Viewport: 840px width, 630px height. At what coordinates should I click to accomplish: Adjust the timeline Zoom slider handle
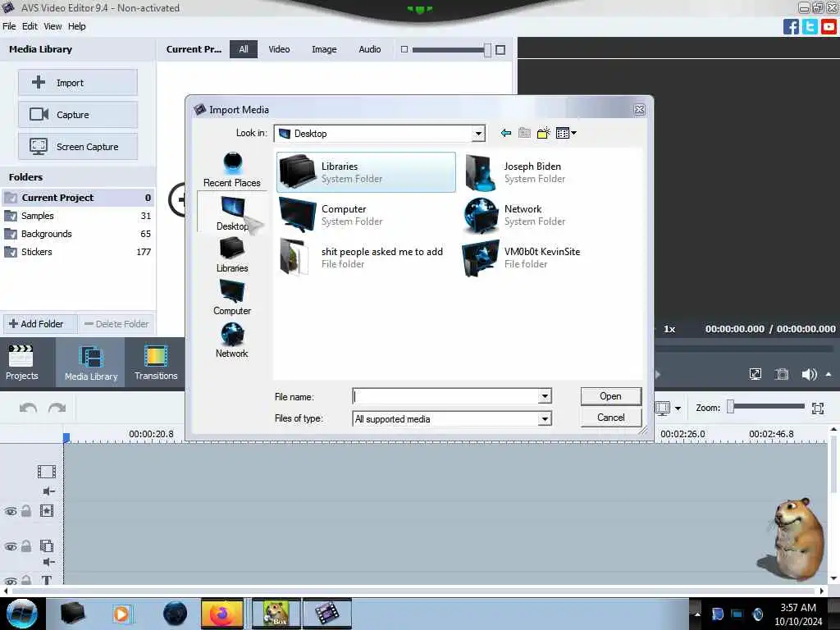point(730,407)
